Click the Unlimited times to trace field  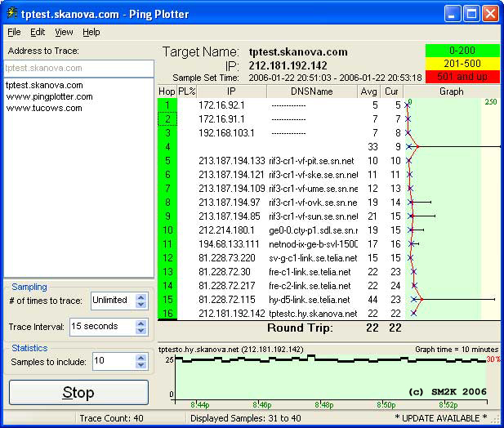tap(114, 301)
